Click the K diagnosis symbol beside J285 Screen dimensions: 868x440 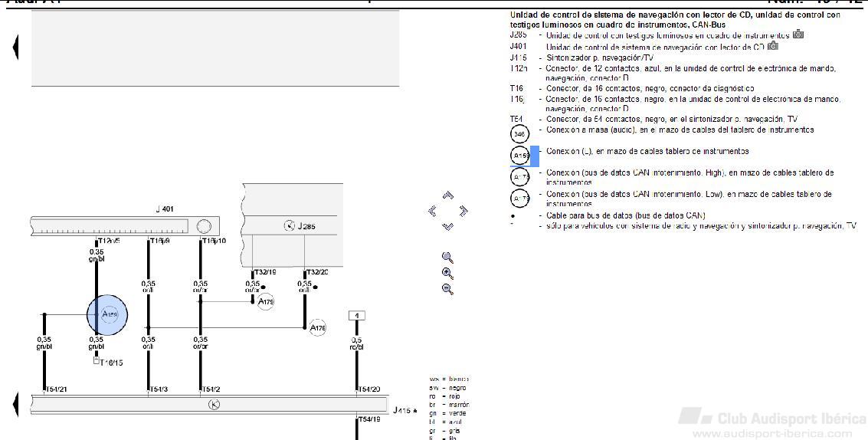coord(288,225)
